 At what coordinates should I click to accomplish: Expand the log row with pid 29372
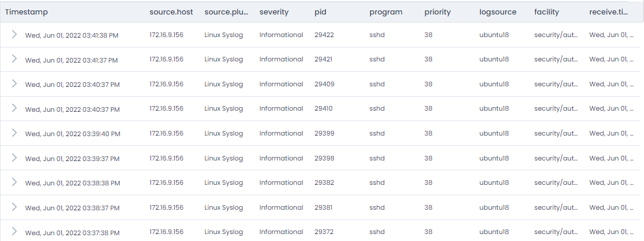click(14, 232)
